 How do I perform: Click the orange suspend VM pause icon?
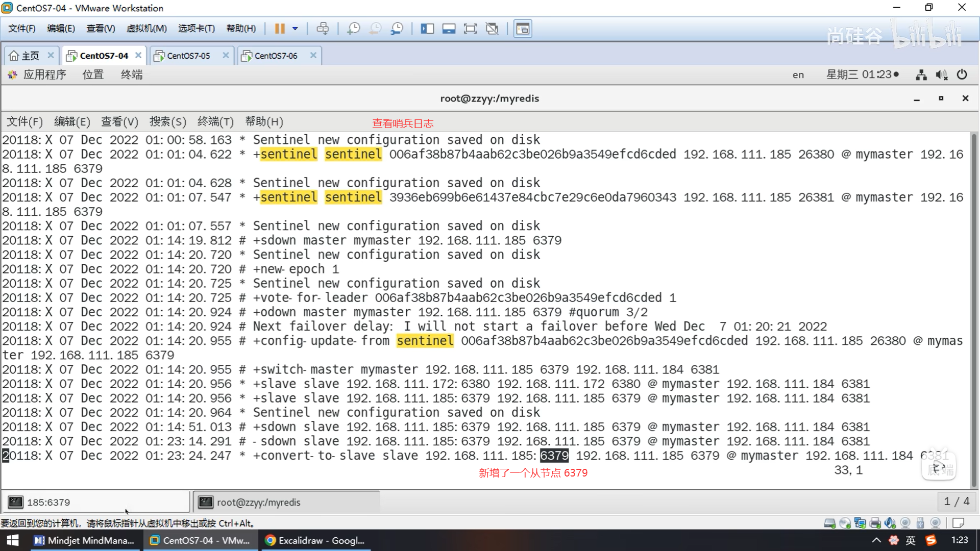coord(279,29)
